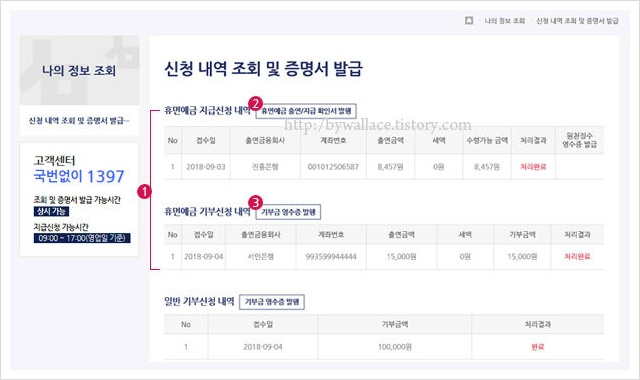Viewport: 640px width, 380px height.
Task: Open breadcrumb link 신청 내역 조회 및 증명서 발급
Action: click(x=577, y=21)
